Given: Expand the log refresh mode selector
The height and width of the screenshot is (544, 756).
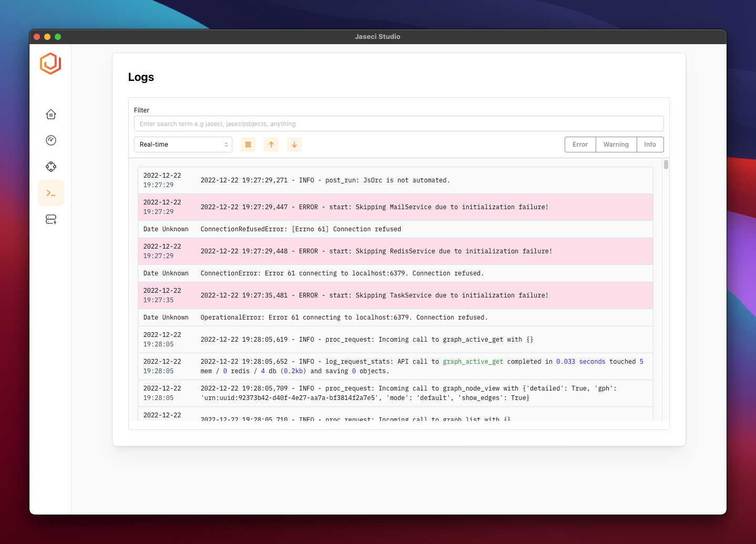Looking at the screenshot, I should tap(183, 144).
